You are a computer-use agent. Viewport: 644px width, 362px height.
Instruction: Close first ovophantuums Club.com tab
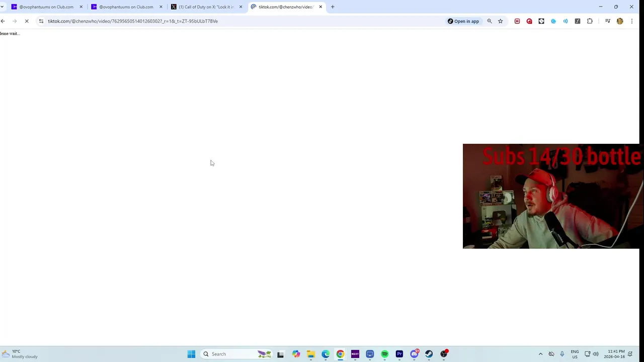(81, 7)
